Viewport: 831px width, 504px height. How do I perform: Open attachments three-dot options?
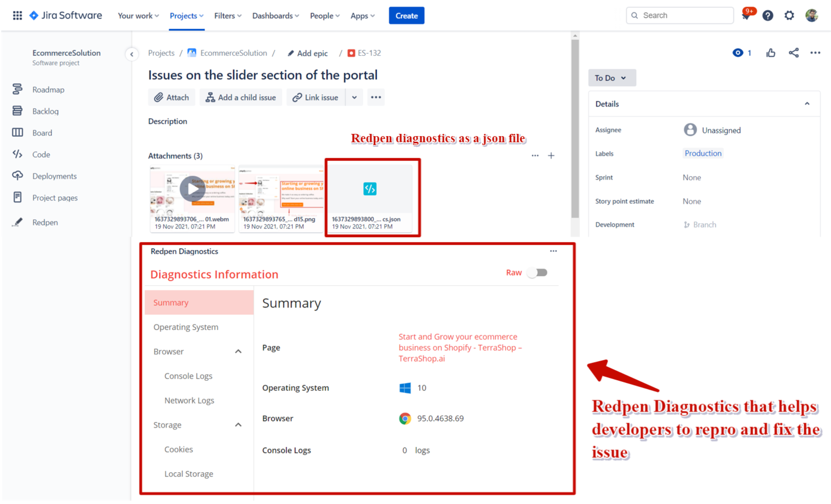535,156
